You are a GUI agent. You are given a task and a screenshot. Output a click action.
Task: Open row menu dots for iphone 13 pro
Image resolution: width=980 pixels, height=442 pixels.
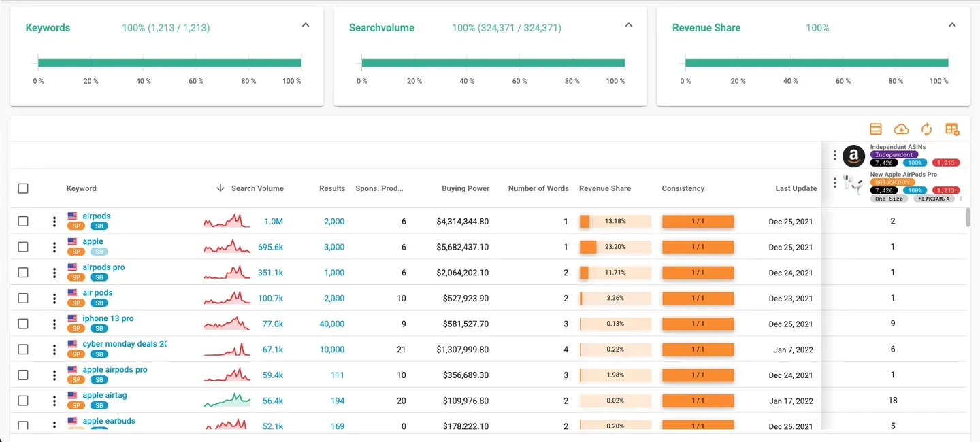coord(54,324)
